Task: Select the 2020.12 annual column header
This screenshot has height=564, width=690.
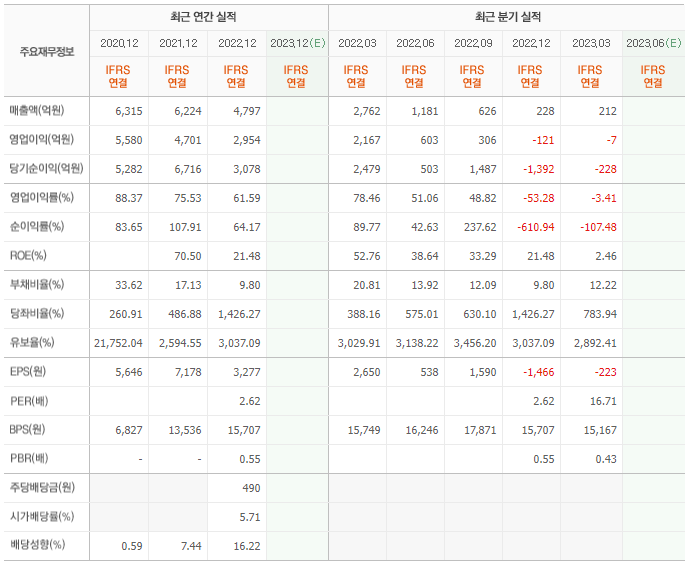Action: point(119,43)
